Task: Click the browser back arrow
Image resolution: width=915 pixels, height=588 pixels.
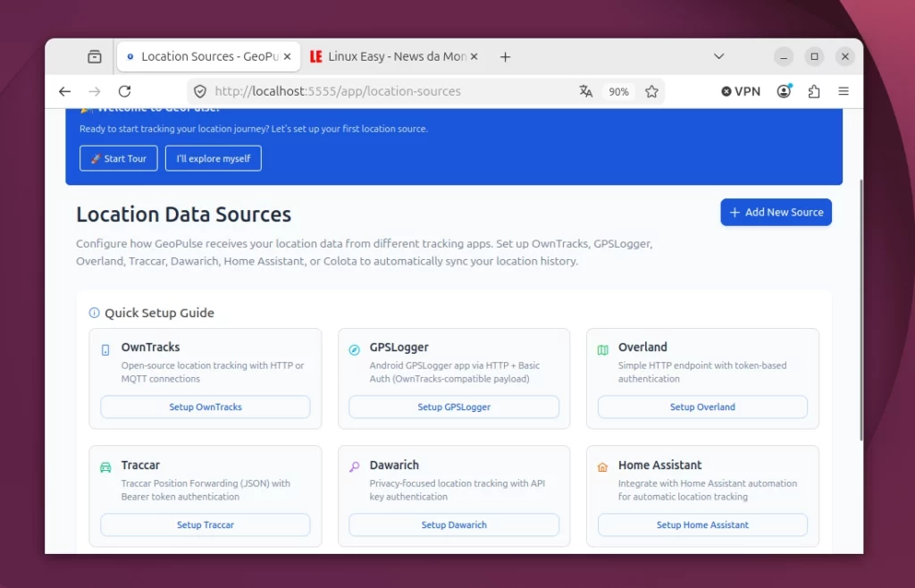Action: pyautogui.click(x=64, y=91)
